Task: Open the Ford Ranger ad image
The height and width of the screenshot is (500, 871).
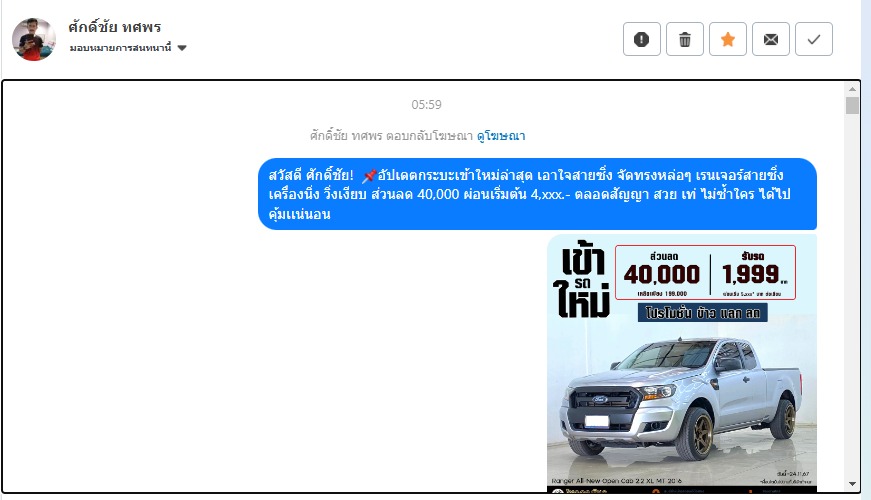Action: [x=682, y=363]
